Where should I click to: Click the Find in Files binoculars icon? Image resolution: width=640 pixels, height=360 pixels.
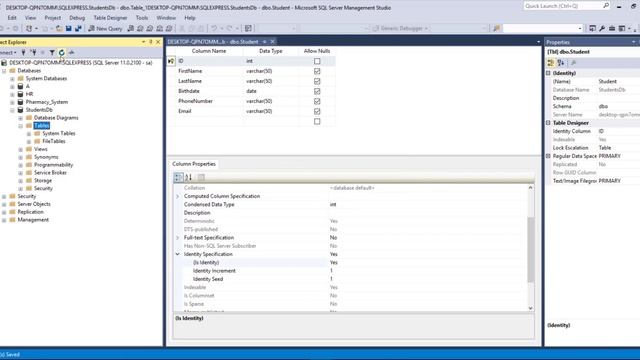tap(496, 29)
